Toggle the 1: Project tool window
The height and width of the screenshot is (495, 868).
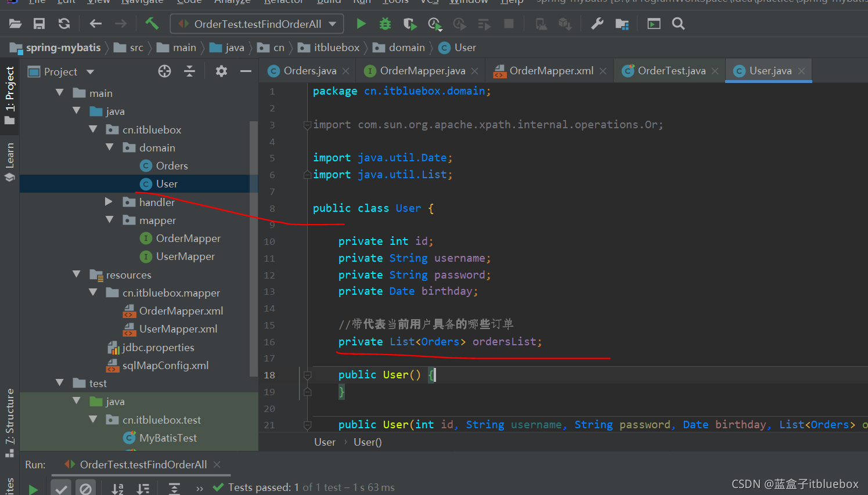tap(10, 96)
